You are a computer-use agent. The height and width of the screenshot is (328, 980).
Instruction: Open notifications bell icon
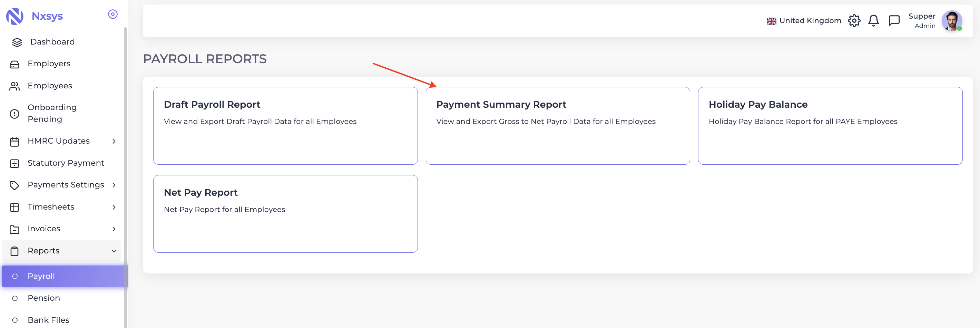coord(873,21)
